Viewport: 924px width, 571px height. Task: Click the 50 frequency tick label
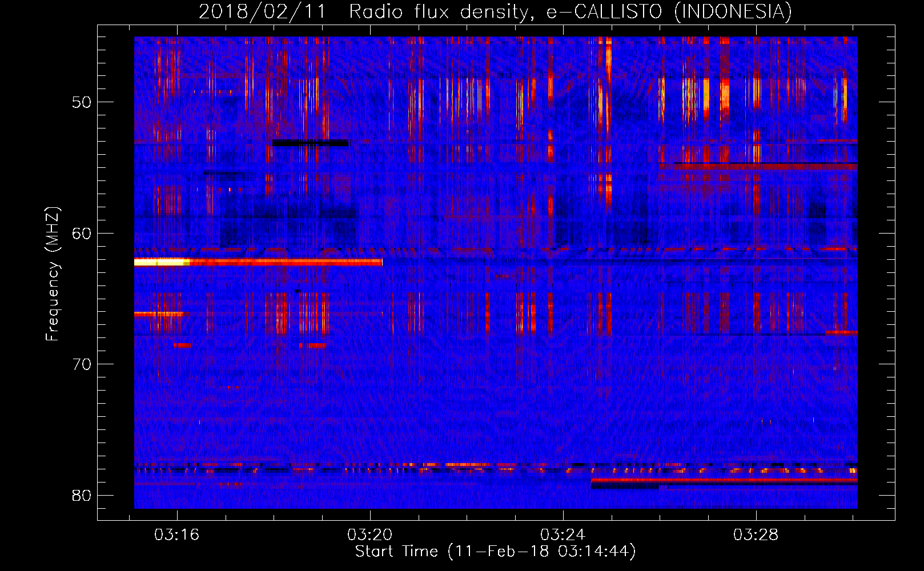82,102
